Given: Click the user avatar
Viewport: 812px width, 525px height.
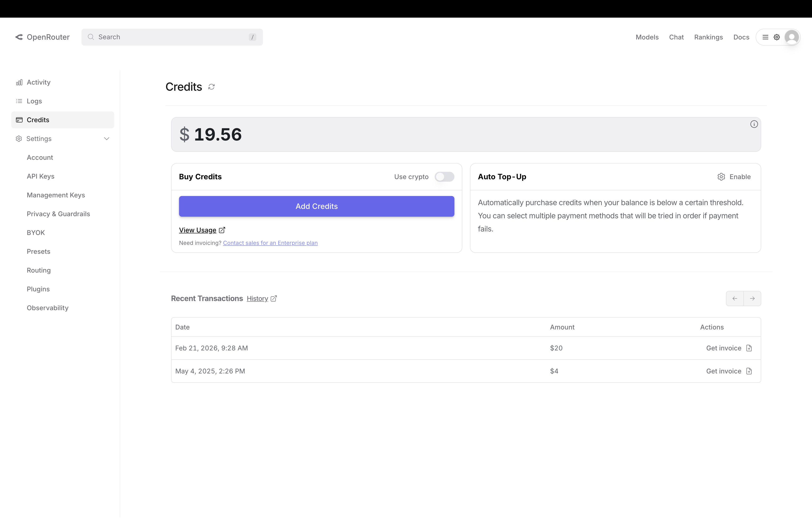Looking at the screenshot, I should pos(792,37).
